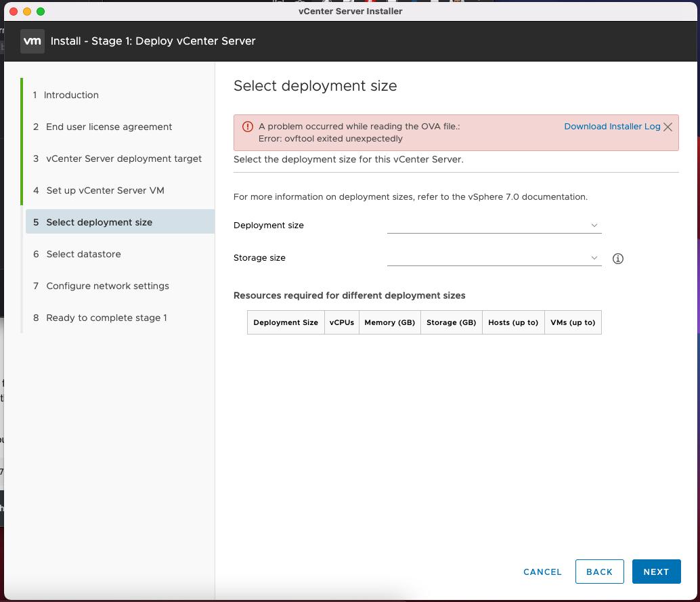Click the NEXT button

(656, 572)
